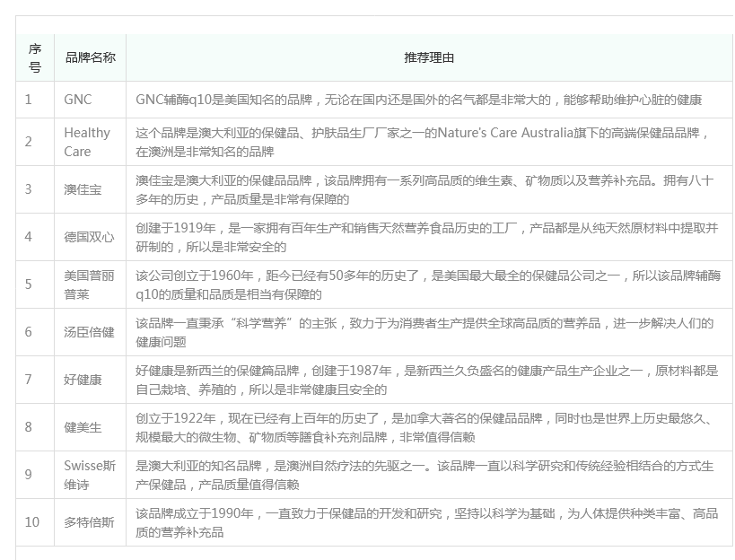This screenshot has height=560, width=735.
Task: Click row number 10 in 序号 column
Action: click(x=32, y=522)
